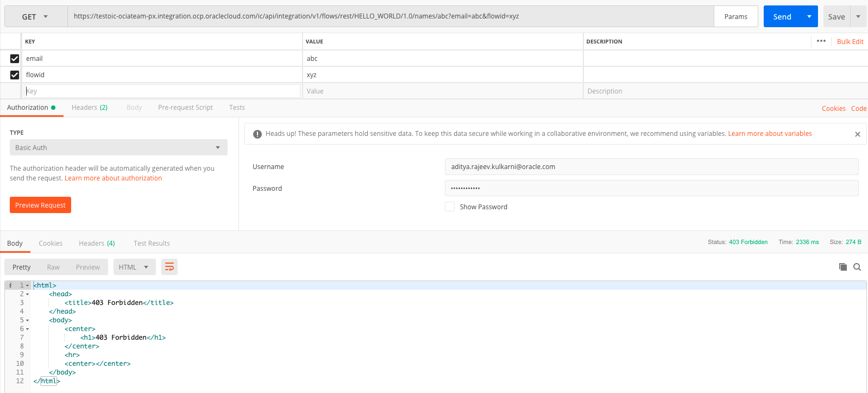This screenshot has height=393, width=868.
Task: Click the request URL field
Action: (x=391, y=17)
